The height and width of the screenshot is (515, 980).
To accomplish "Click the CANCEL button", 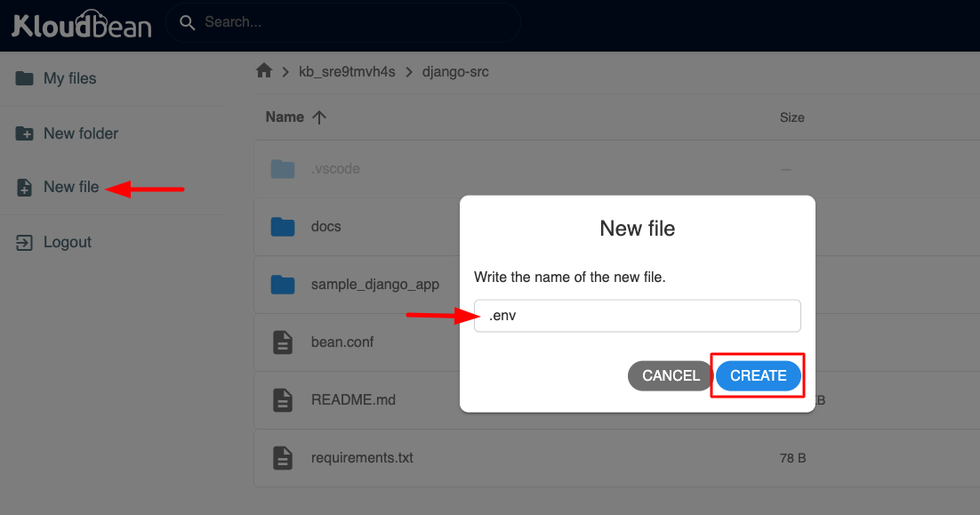I will [x=670, y=375].
